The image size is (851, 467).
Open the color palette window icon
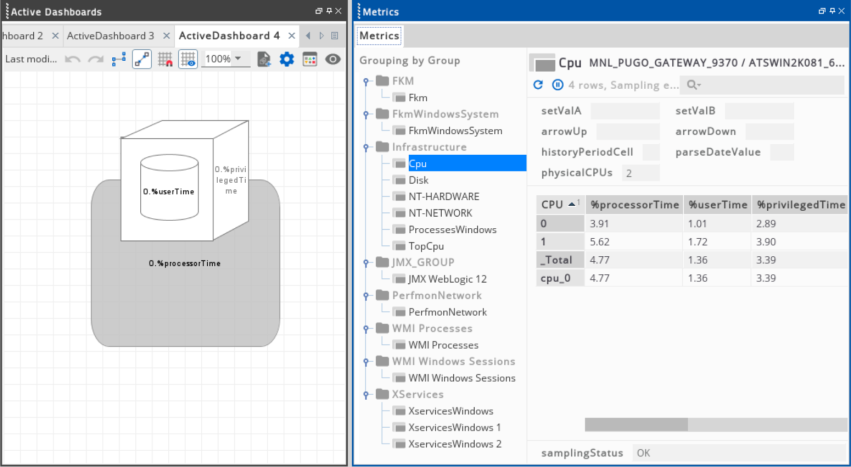point(310,59)
